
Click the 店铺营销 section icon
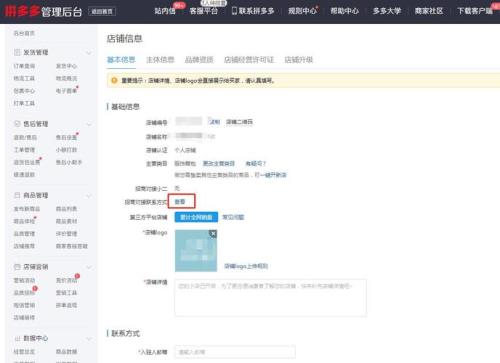click(17, 267)
